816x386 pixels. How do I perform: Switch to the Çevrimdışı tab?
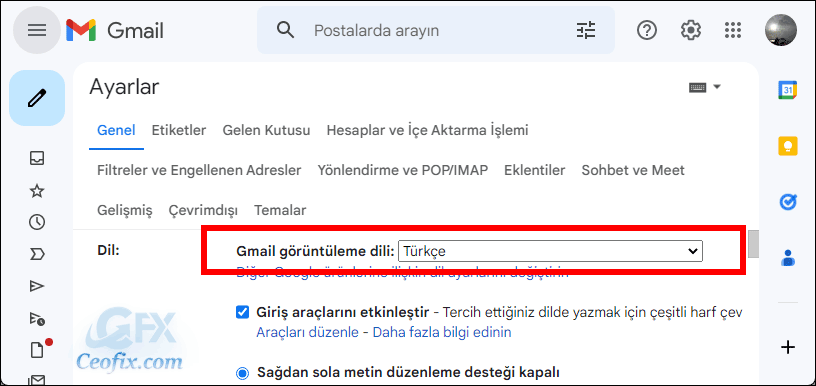(203, 211)
